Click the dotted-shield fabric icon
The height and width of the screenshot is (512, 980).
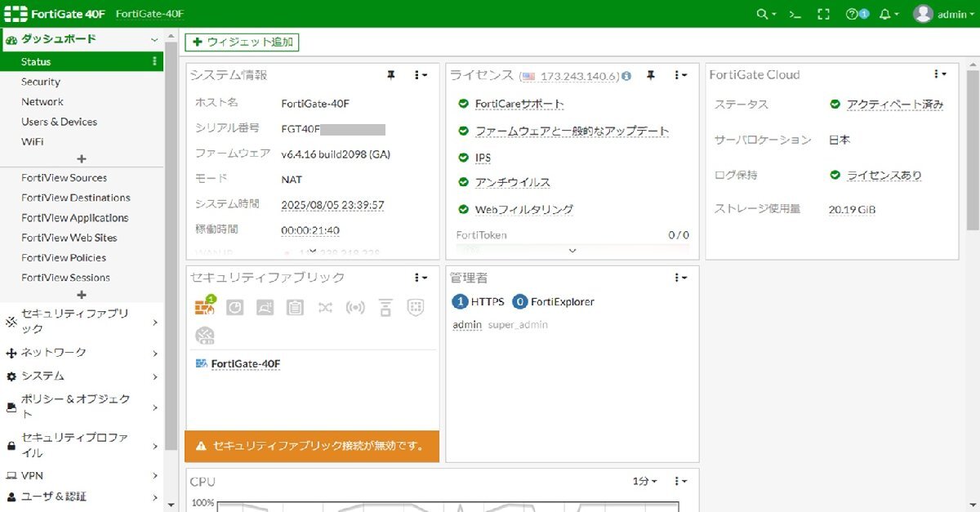click(416, 308)
